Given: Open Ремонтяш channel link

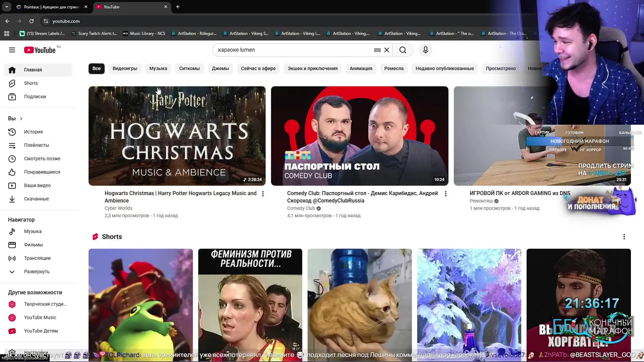Looking at the screenshot, I should coord(481,201).
